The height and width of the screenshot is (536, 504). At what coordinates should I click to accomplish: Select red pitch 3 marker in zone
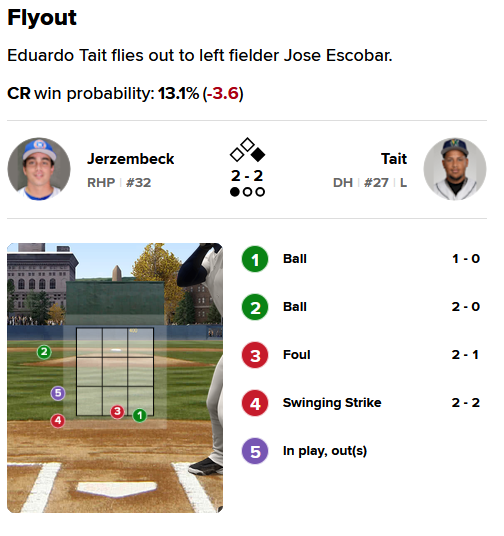click(117, 412)
